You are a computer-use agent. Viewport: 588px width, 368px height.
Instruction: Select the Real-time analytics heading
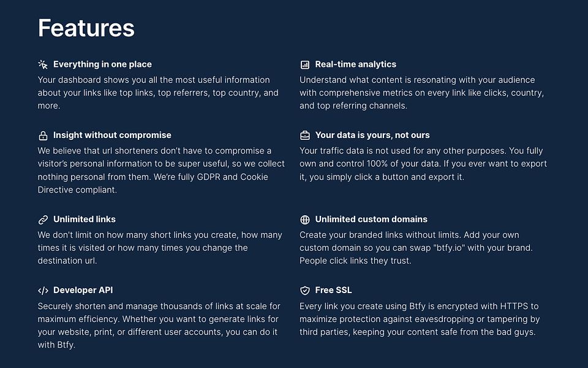point(355,64)
